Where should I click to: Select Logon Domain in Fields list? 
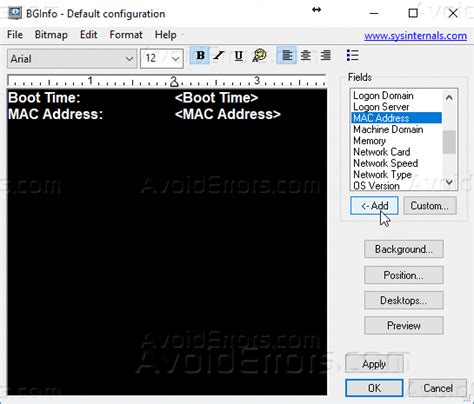(x=396, y=96)
